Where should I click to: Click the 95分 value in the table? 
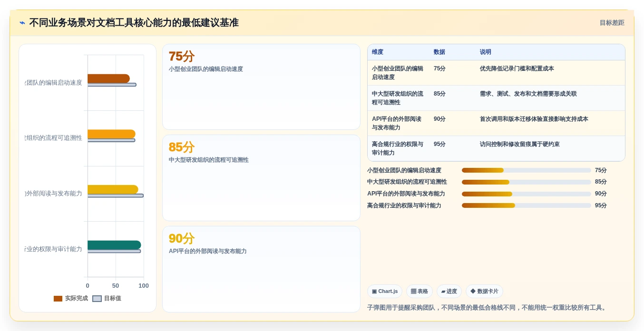439,144
